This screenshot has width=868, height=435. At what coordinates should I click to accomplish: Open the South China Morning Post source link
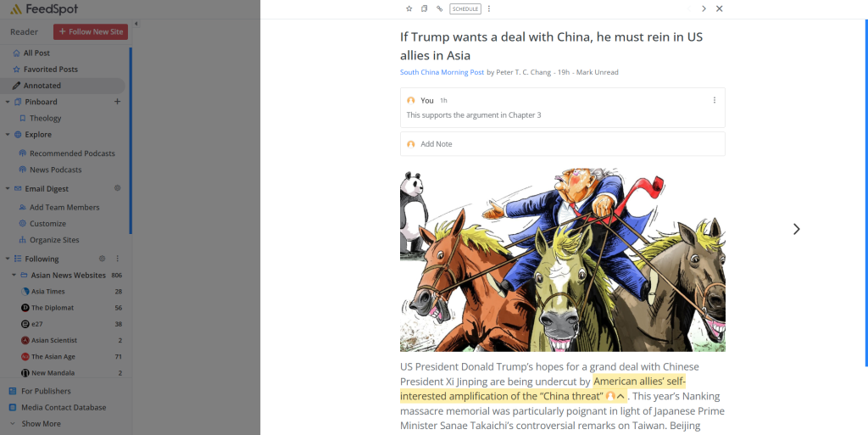click(x=442, y=73)
